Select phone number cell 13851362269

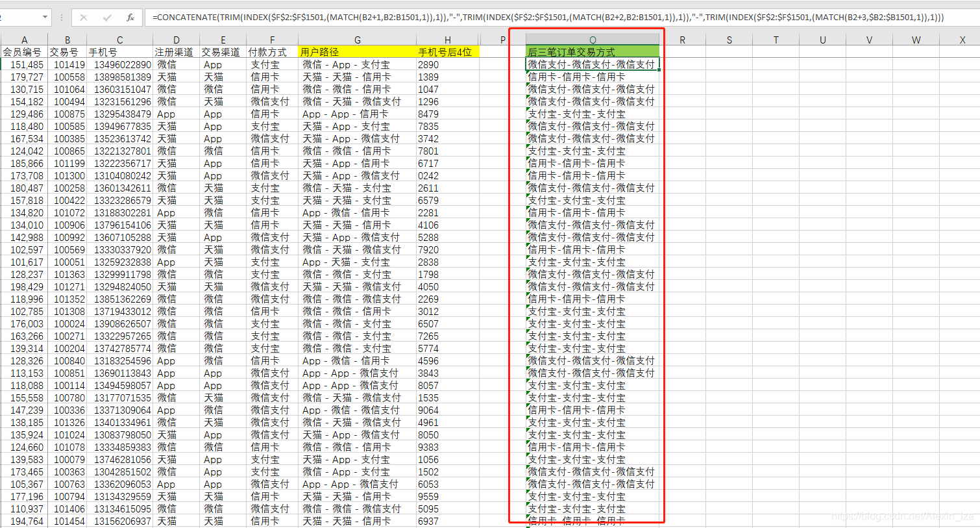[120, 299]
